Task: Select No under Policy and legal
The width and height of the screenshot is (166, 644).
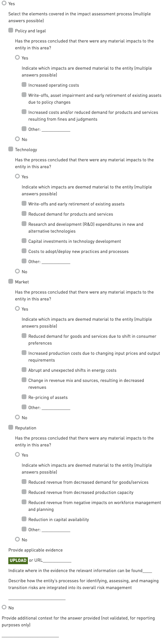Action: point(17,139)
